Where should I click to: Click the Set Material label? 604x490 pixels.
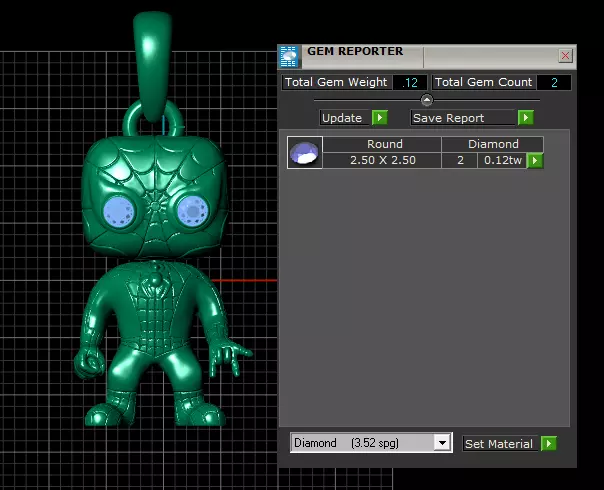(x=499, y=444)
